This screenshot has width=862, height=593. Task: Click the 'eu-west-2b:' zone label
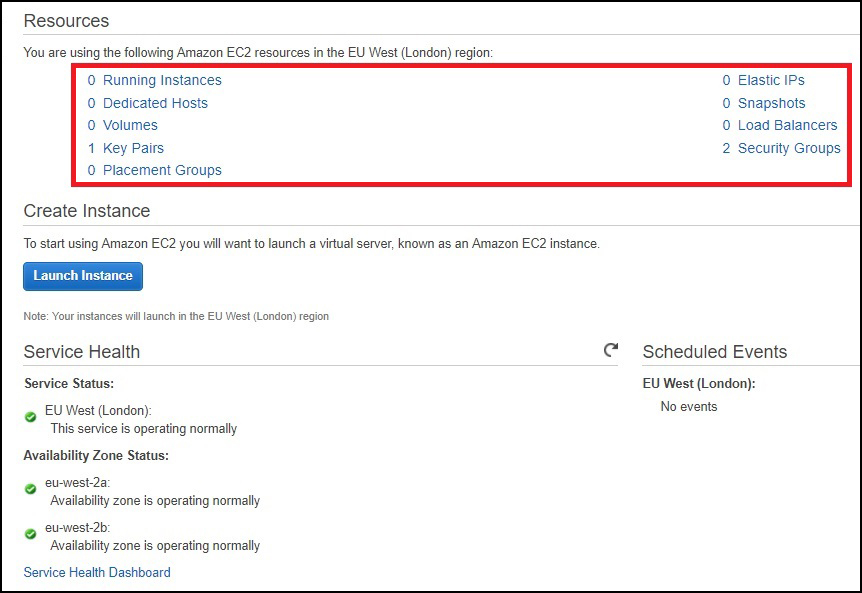[x=78, y=528]
